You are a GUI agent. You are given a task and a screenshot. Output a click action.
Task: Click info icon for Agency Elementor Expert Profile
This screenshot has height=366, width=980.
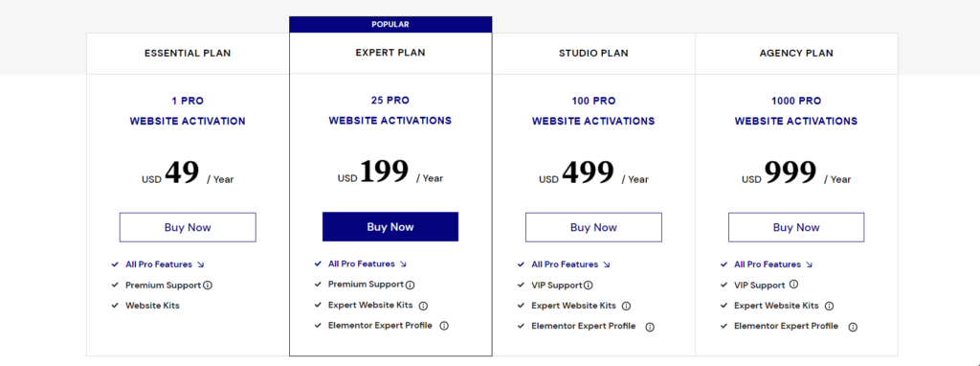[853, 327]
